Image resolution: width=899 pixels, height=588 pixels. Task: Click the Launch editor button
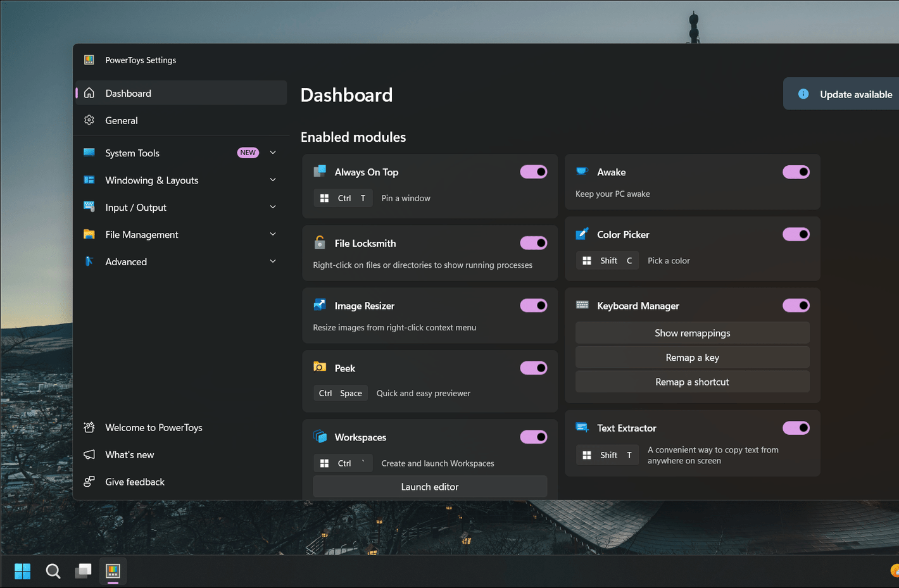pos(430,486)
